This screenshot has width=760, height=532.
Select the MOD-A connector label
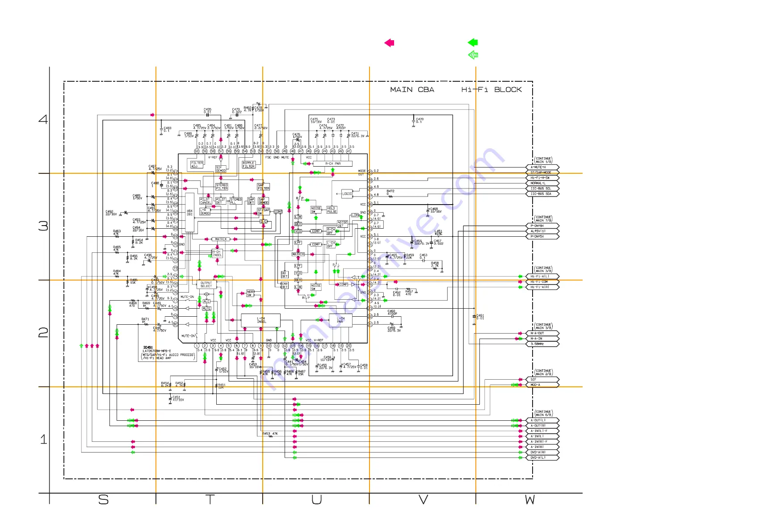click(542, 385)
